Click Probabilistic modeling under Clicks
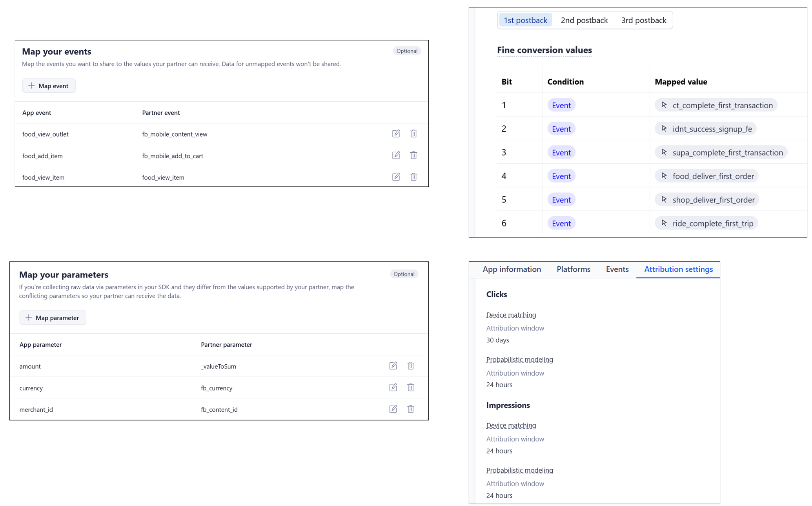 click(x=519, y=360)
